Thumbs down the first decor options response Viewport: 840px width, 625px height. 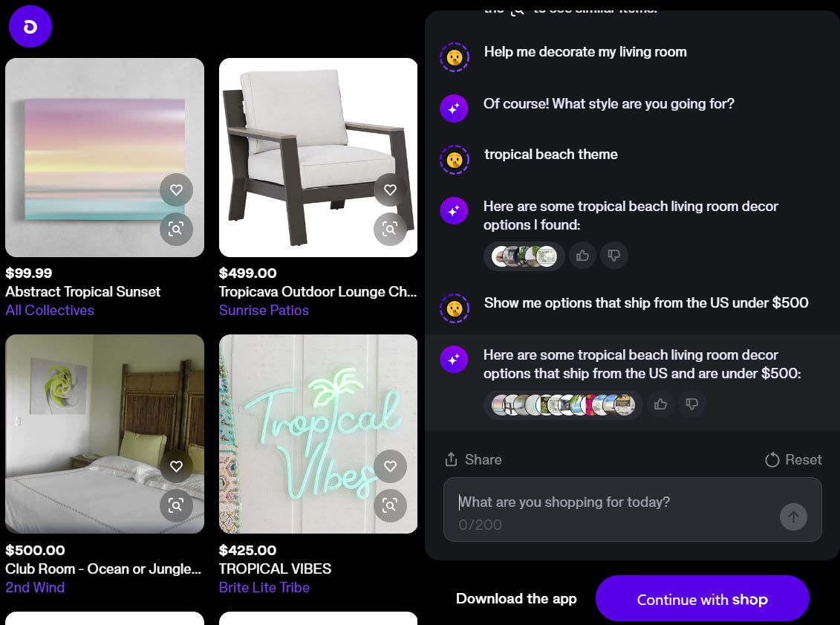coord(614,256)
